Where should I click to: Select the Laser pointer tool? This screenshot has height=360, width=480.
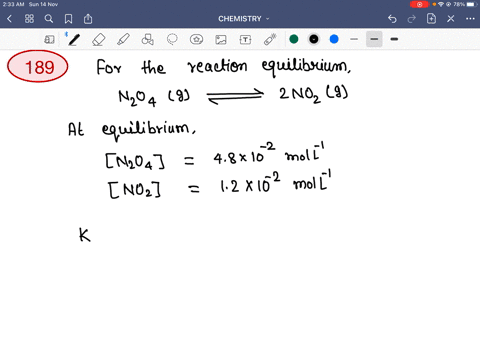(270, 40)
